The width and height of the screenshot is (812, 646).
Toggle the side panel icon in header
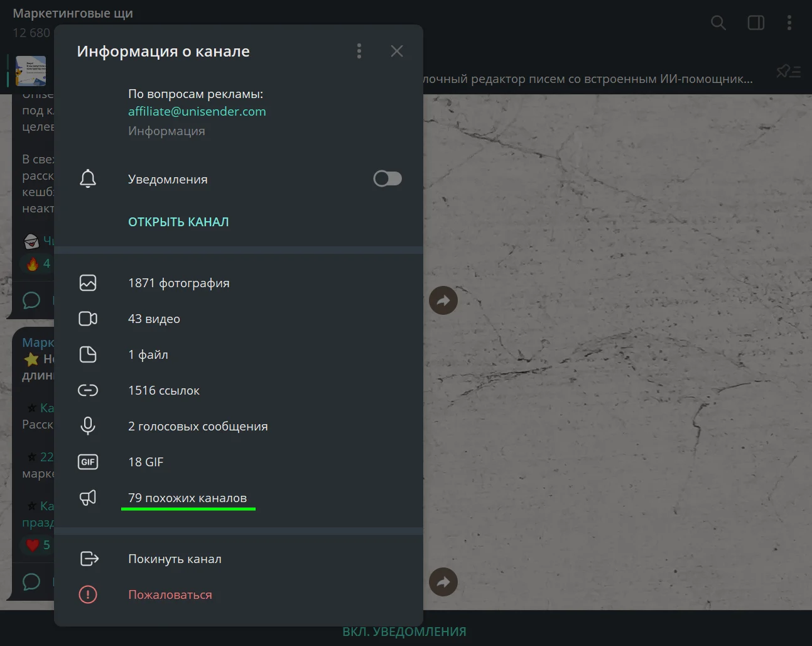755,23
